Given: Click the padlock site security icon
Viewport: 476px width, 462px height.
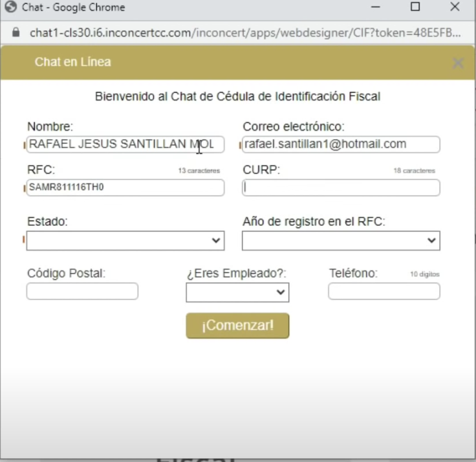Looking at the screenshot, I should tap(16, 32).
